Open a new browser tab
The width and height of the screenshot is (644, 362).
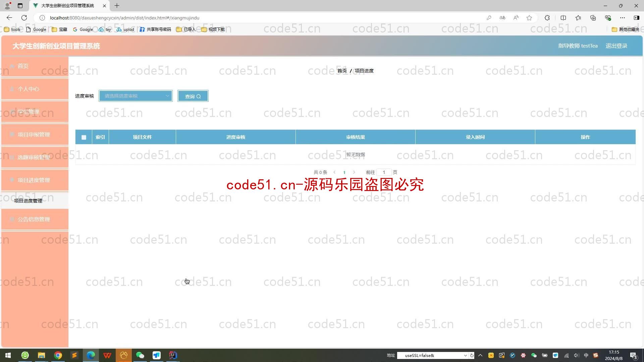(x=117, y=6)
